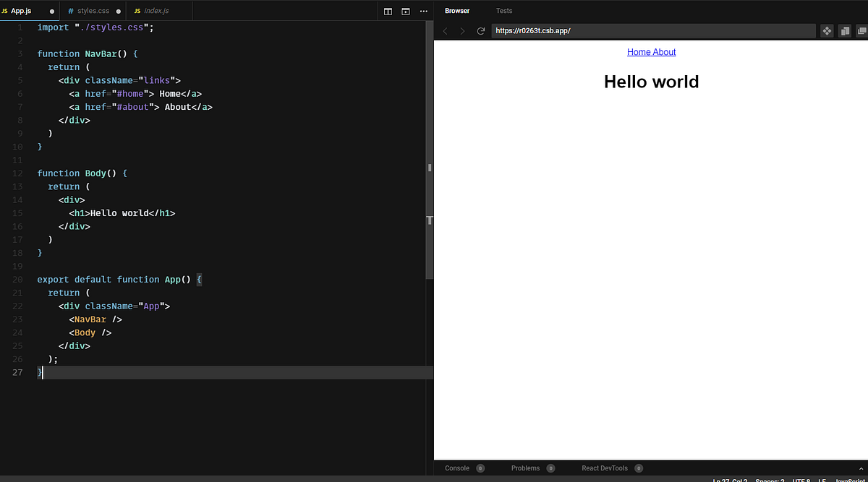Go back in the preview browser

point(445,31)
